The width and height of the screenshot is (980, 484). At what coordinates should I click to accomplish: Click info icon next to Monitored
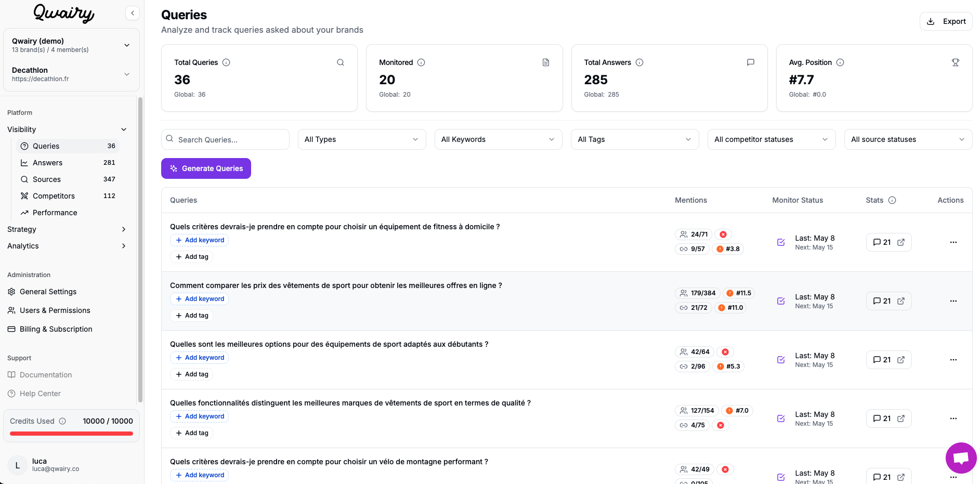(x=421, y=62)
